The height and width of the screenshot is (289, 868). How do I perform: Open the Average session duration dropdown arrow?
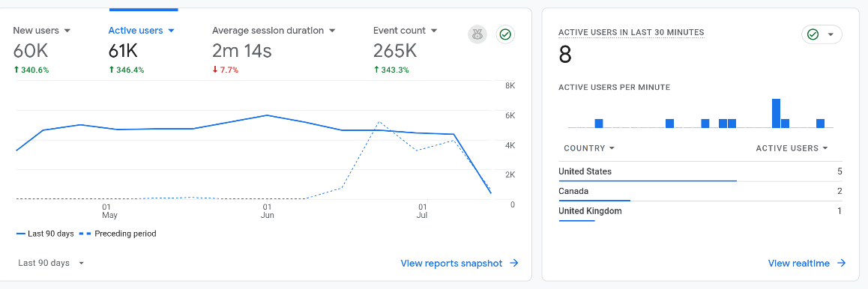pos(332,31)
